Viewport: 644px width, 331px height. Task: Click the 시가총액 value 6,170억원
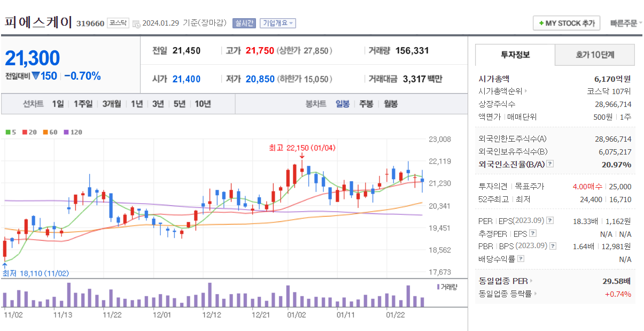[x=612, y=79]
